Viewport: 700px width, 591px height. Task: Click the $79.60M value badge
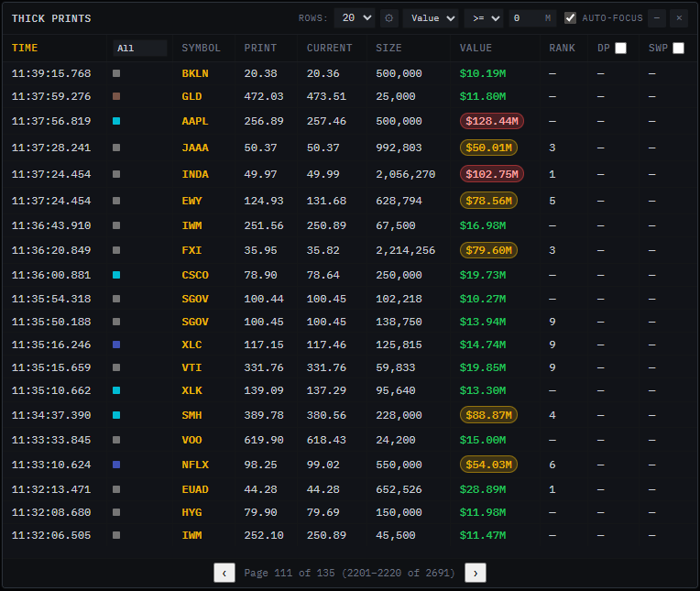coord(489,250)
